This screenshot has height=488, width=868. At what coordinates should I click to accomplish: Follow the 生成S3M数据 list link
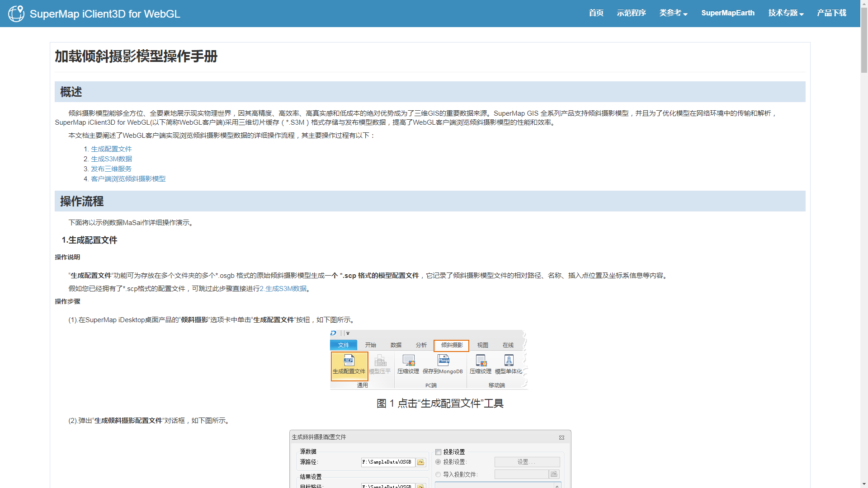[112, 159]
